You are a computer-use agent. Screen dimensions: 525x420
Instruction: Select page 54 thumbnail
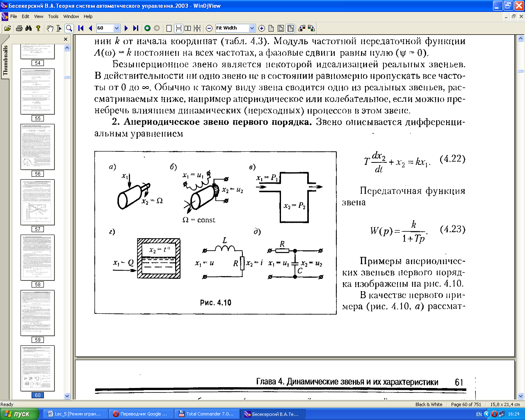pyautogui.click(x=38, y=52)
